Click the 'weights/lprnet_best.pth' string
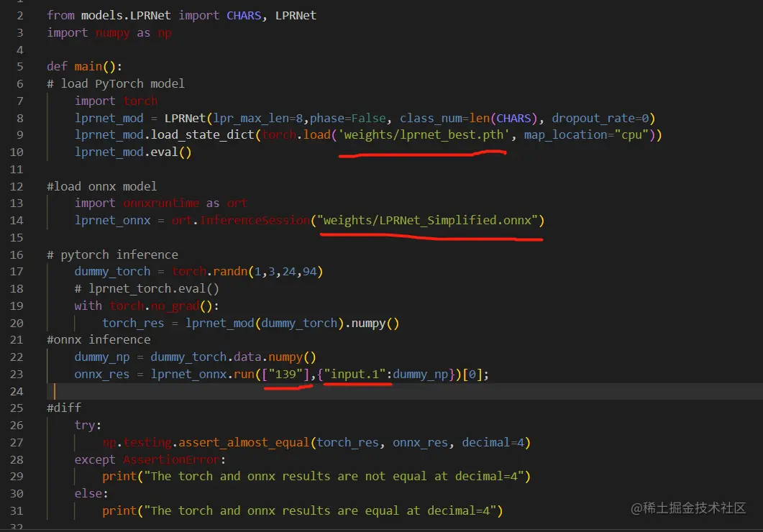The height and width of the screenshot is (532, 763). point(424,134)
